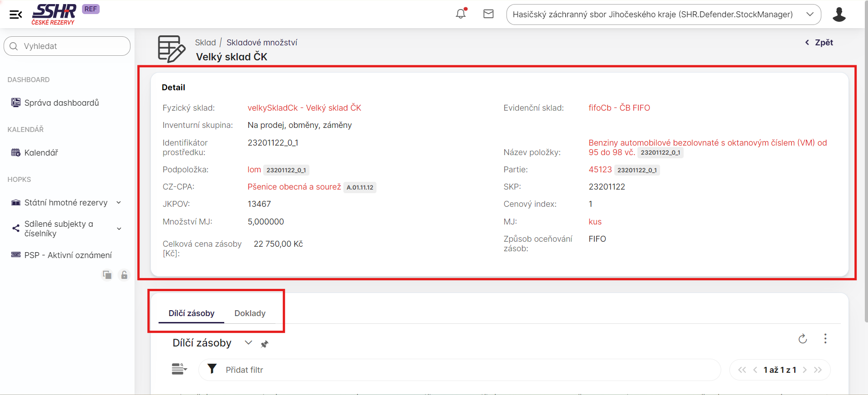Open the notifications bell
The image size is (868, 395).
pos(461,14)
